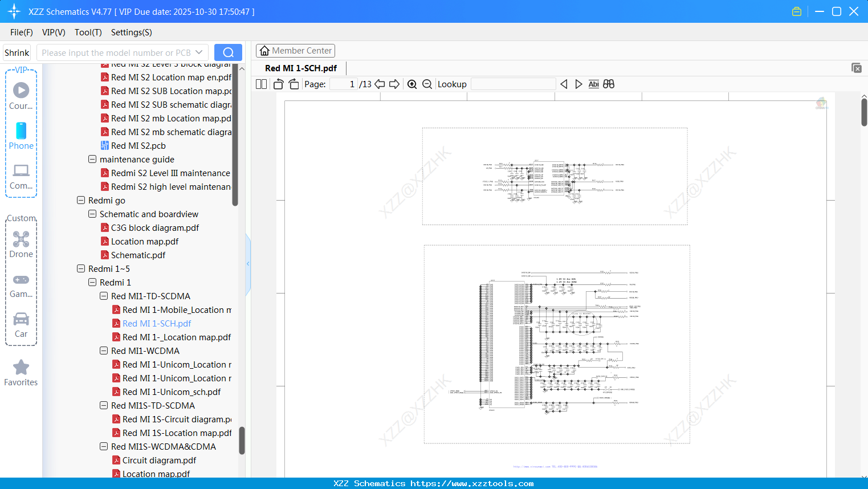Click the close-tabs icon at tab bar end
The image size is (868, 489).
(857, 68)
